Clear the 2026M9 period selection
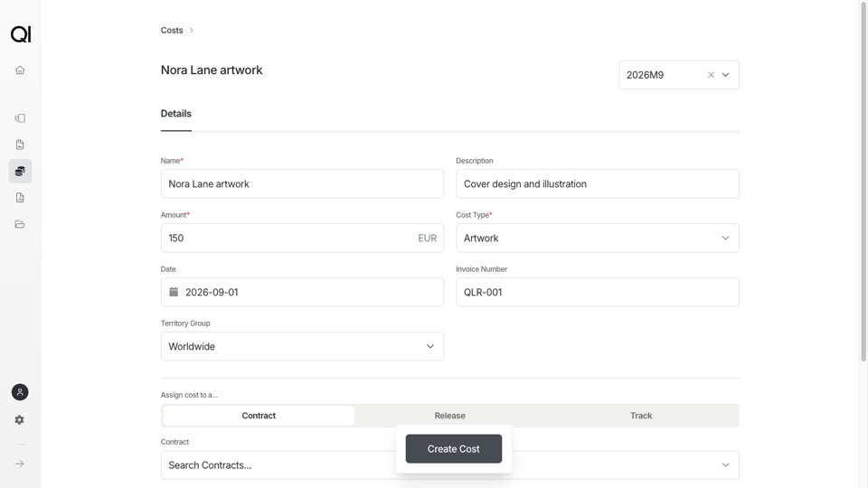 coord(711,75)
